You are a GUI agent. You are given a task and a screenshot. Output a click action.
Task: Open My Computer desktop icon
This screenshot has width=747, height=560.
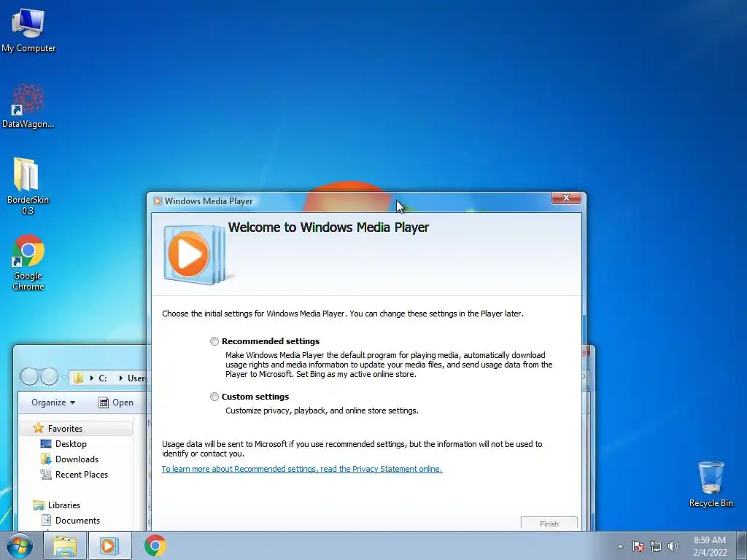click(28, 29)
